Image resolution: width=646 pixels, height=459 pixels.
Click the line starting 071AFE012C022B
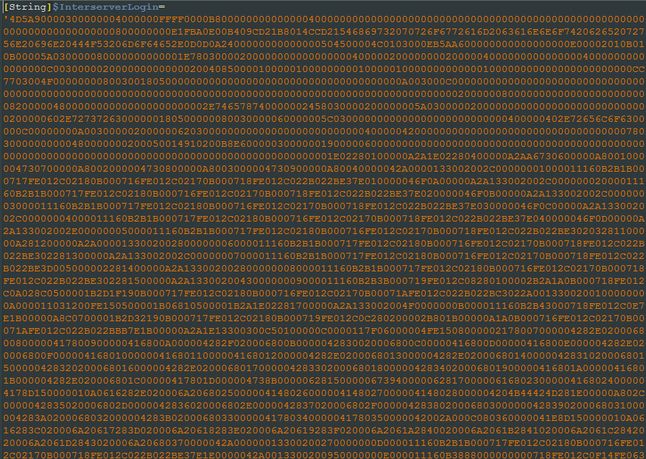[x=325, y=330]
